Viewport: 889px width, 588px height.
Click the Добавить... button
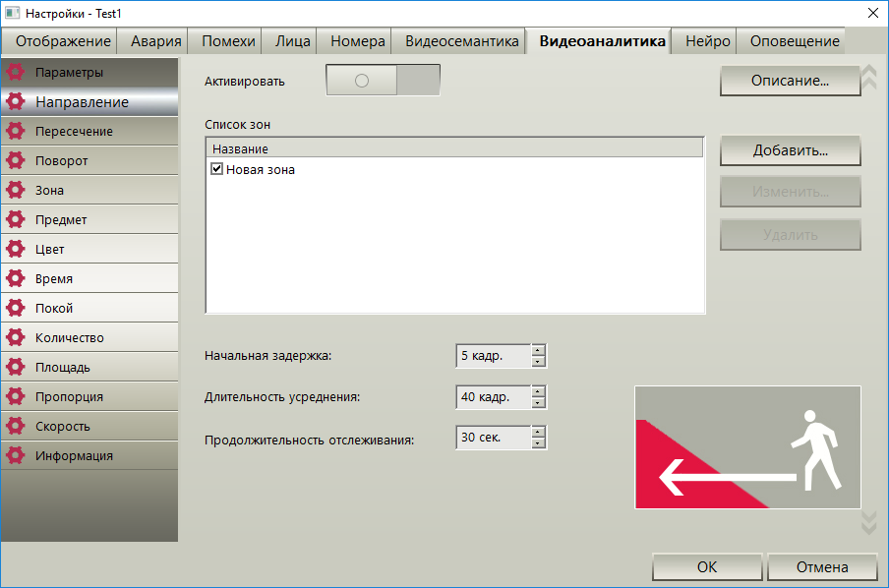(791, 150)
